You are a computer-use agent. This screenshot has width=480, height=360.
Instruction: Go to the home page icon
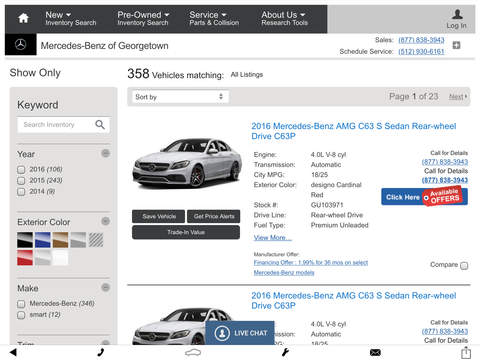tap(23, 18)
